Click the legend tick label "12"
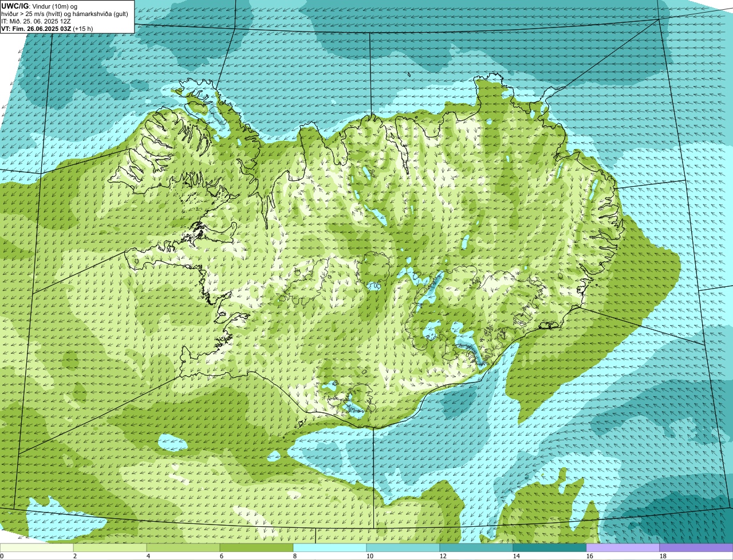The image size is (733, 560). click(x=443, y=556)
